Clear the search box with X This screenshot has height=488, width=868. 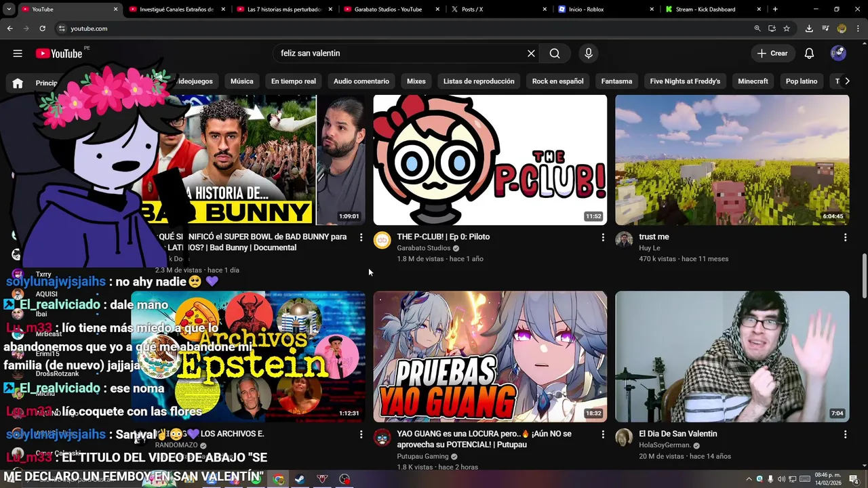pyautogui.click(x=531, y=54)
